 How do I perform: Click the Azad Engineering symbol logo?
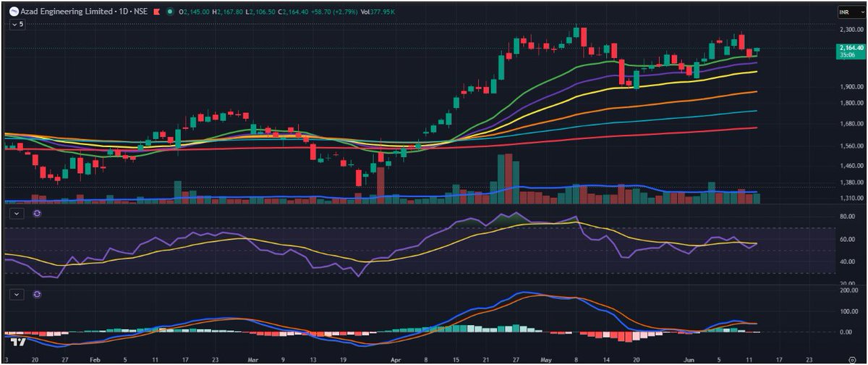coord(13,12)
